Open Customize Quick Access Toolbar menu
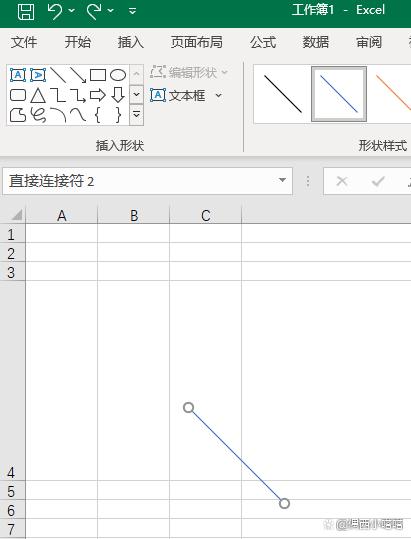This screenshot has width=411, height=539. (x=133, y=11)
